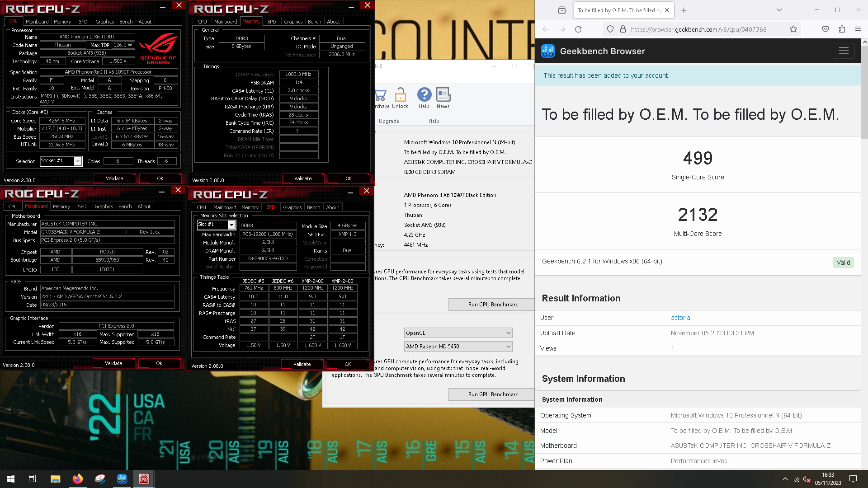Open the Windows Start menu
Viewport: 868px width, 488px height.
click(11, 479)
